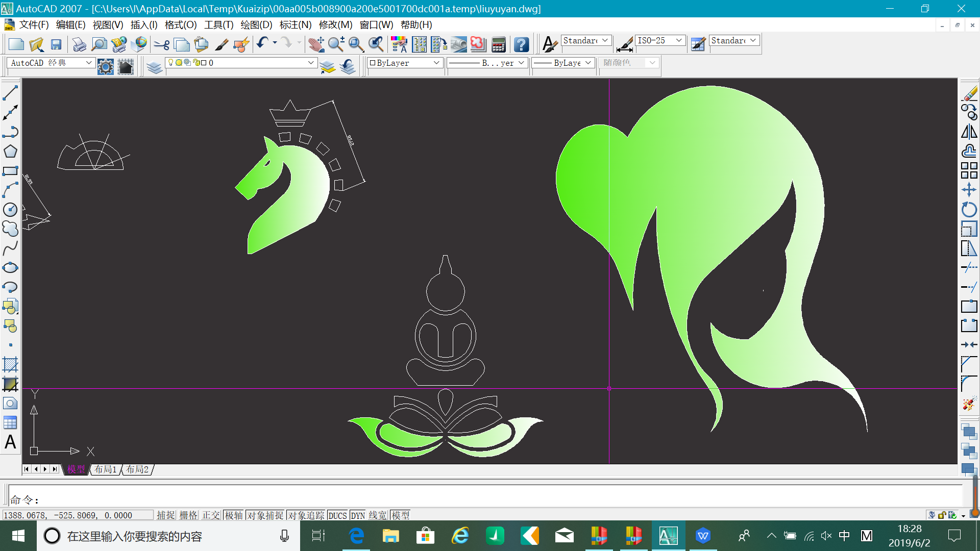Select the Polygon draw tool
This screenshot has height=551, width=980.
[10, 152]
